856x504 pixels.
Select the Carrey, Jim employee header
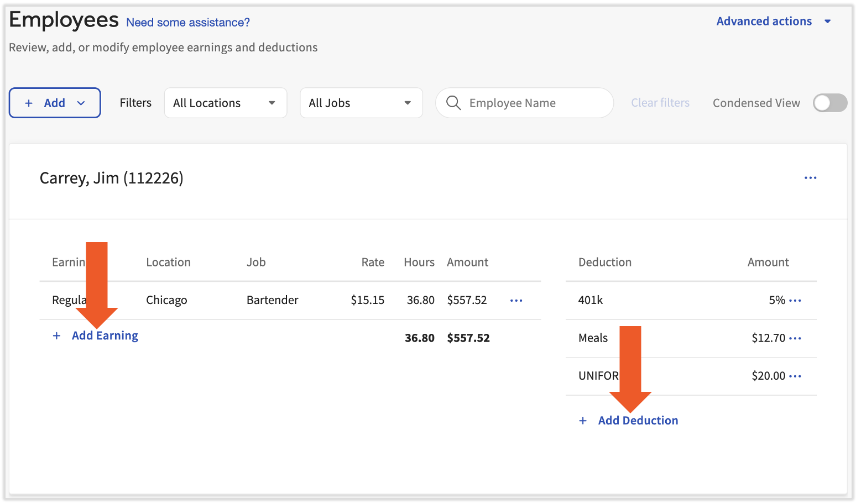tap(111, 178)
